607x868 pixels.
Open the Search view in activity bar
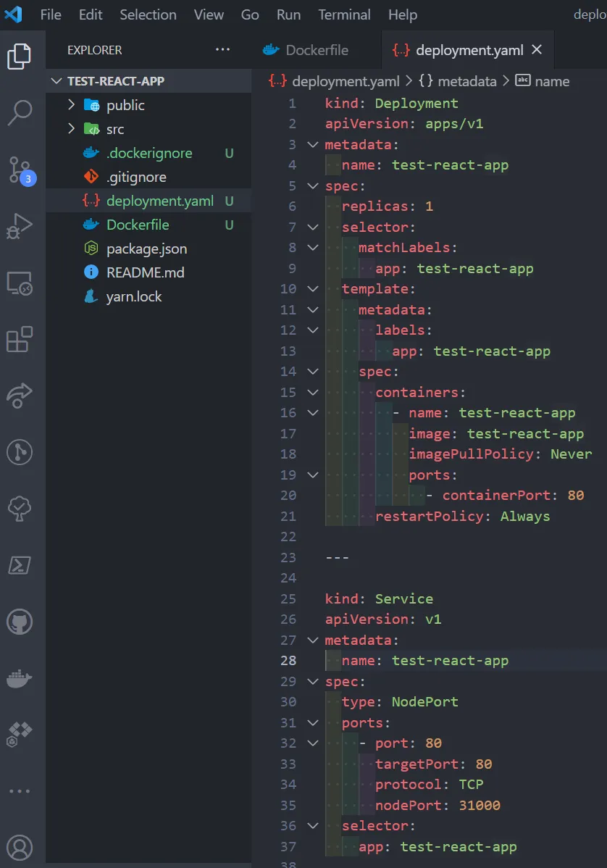click(20, 113)
